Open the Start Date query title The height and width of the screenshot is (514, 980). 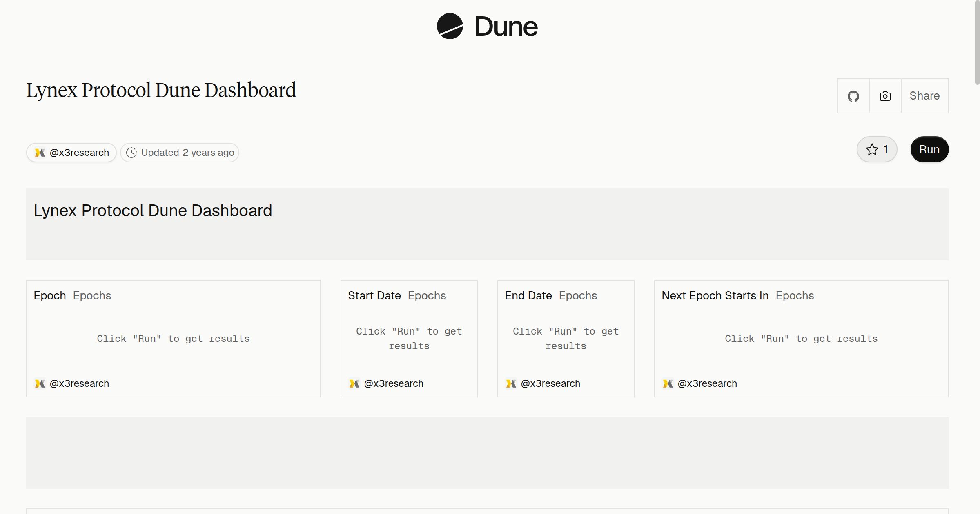point(374,295)
